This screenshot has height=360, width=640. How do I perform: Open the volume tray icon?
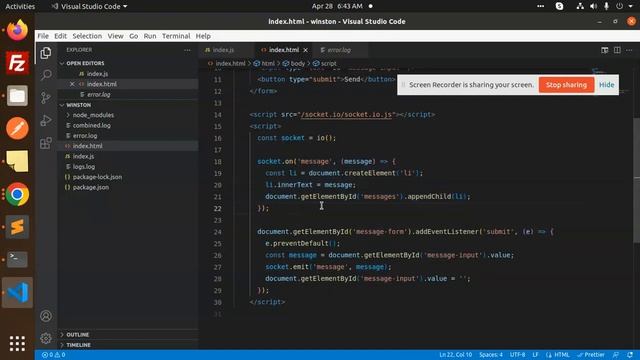[x=593, y=6]
